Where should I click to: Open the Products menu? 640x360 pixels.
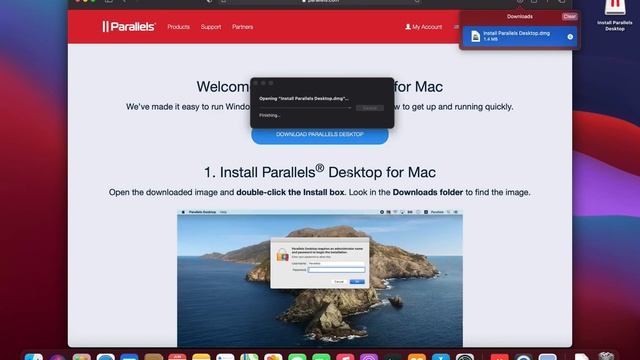tap(178, 27)
